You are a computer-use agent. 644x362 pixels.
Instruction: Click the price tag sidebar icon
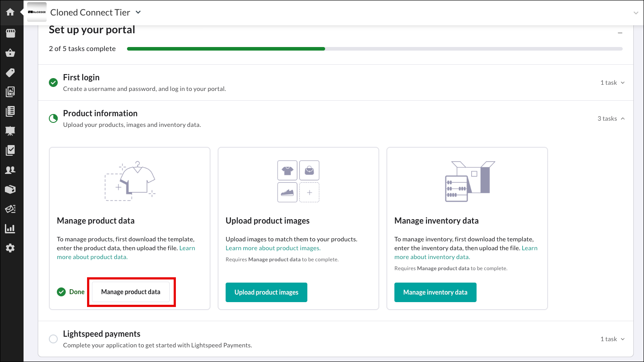pos(10,72)
